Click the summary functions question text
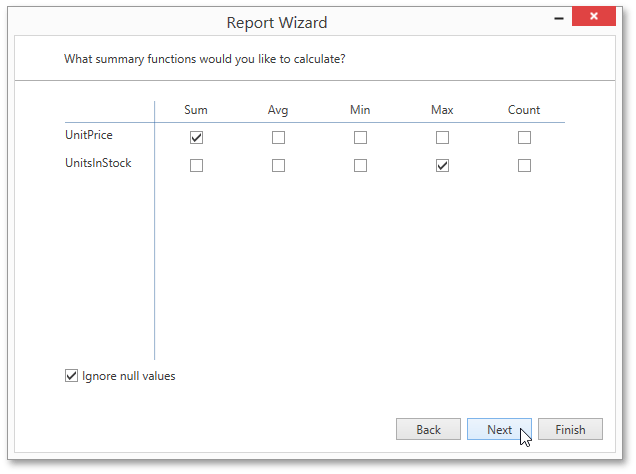Screen dimensions: 636x474 click(x=205, y=59)
